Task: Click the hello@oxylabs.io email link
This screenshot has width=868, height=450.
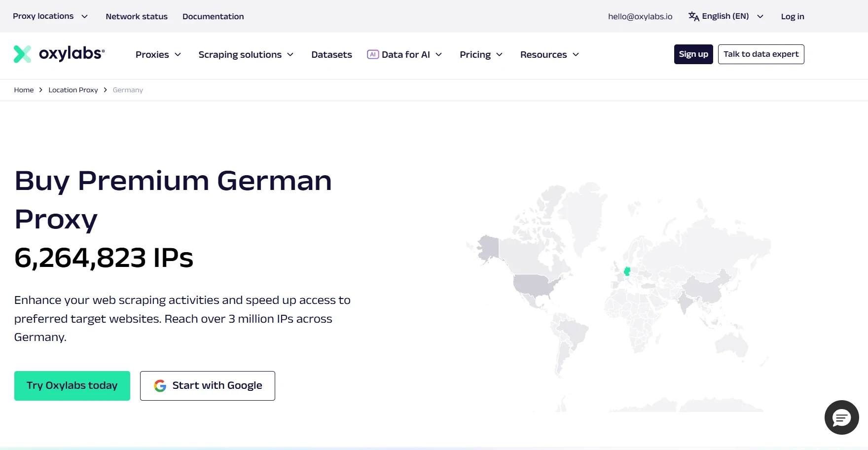Action: pyautogui.click(x=640, y=16)
